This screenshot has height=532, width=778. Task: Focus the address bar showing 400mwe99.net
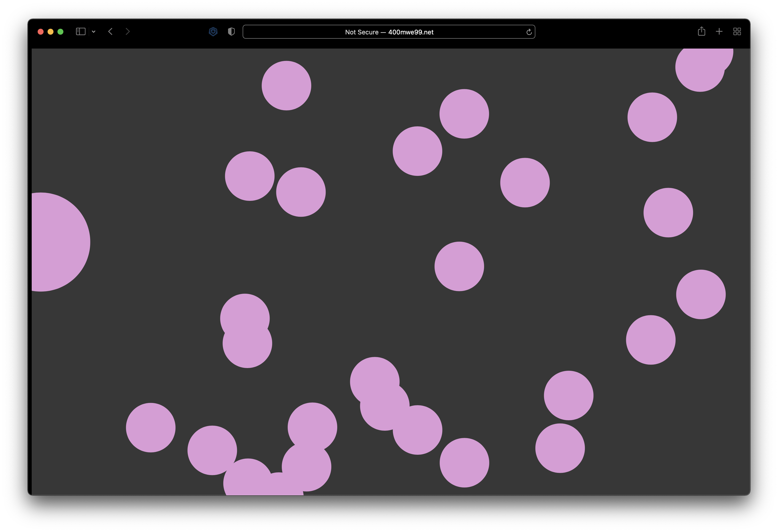pyautogui.click(x=389, y=32)
